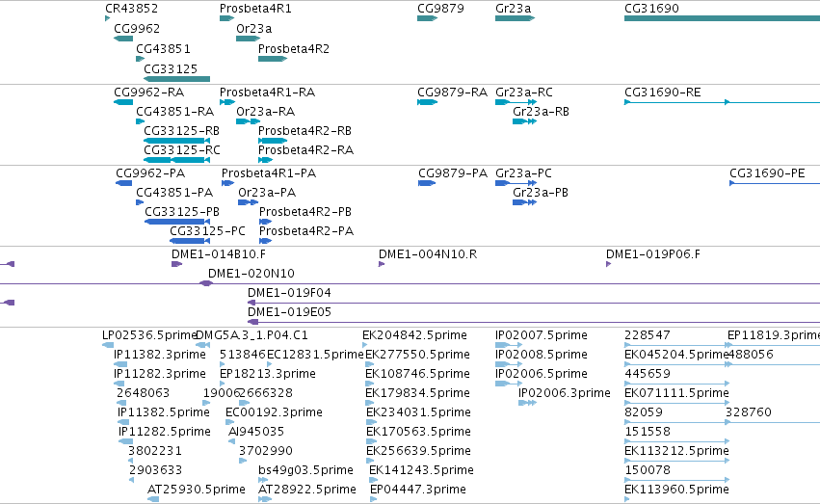Select protein CG9879-PA

tap(453, 173)
